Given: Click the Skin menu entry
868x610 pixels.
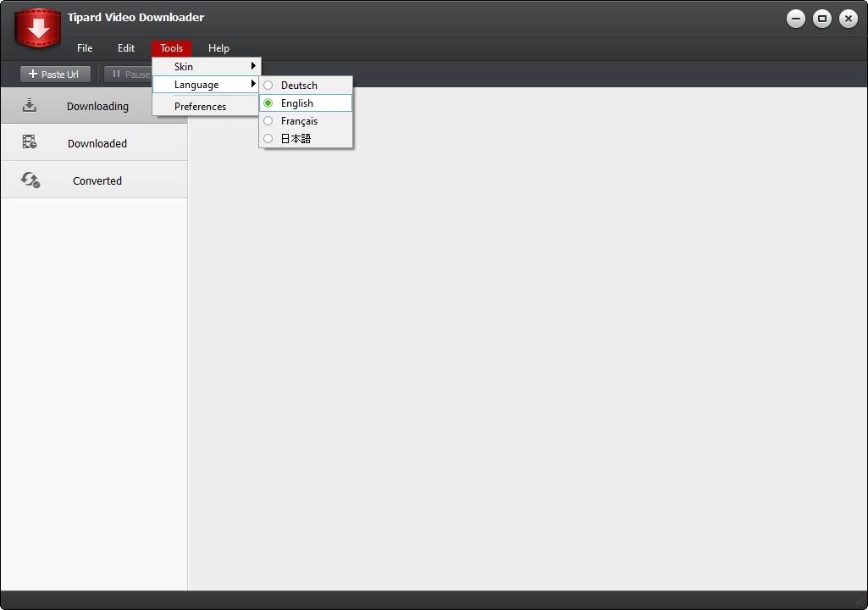Looking at the screenshot, I should click(x=206, y=66).
